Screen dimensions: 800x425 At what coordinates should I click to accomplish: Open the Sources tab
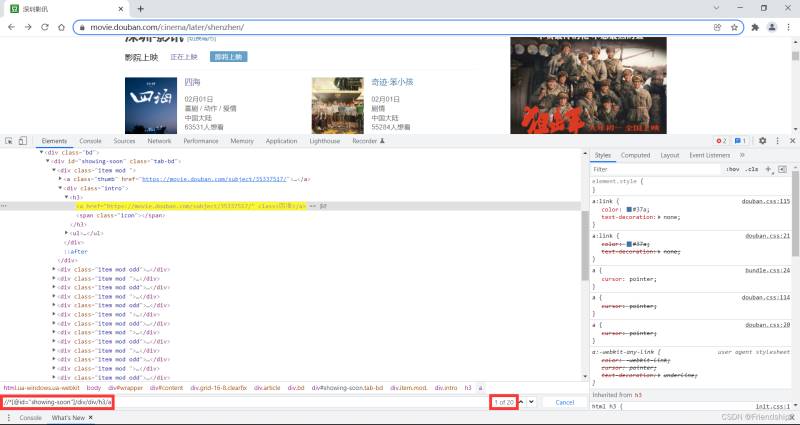coord(124,141)
